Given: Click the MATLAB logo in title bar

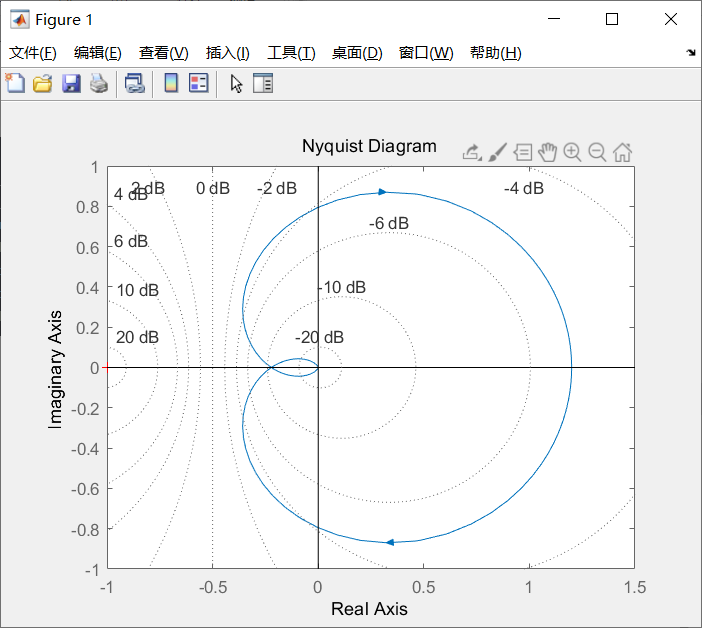Looking at the screenshot, I should (20, 20).
